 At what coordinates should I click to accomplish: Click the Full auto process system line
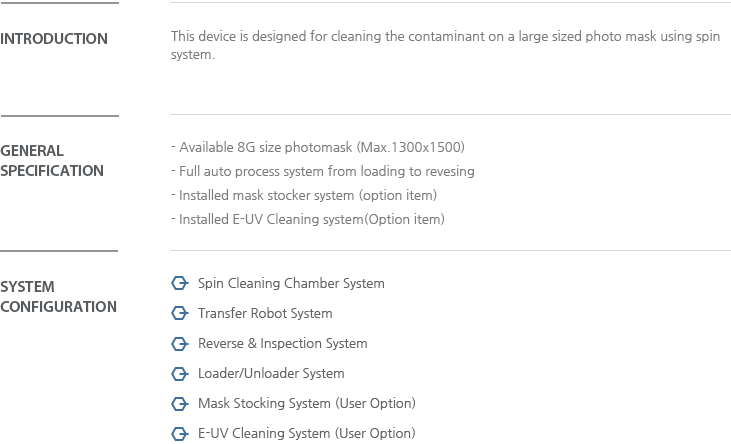(323, 171)
